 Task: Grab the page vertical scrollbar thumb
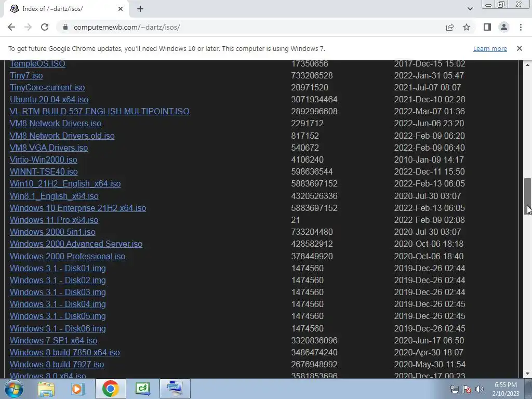point(528,196)
